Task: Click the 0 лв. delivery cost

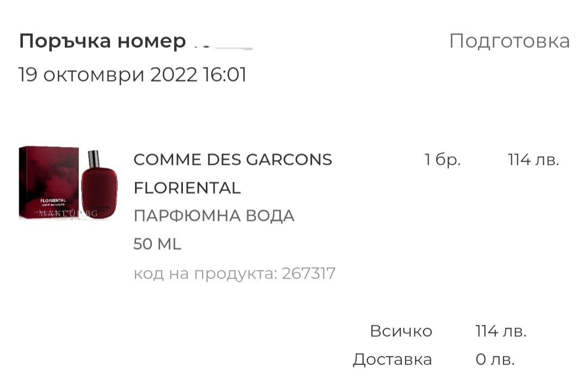Action: [494, 360]
